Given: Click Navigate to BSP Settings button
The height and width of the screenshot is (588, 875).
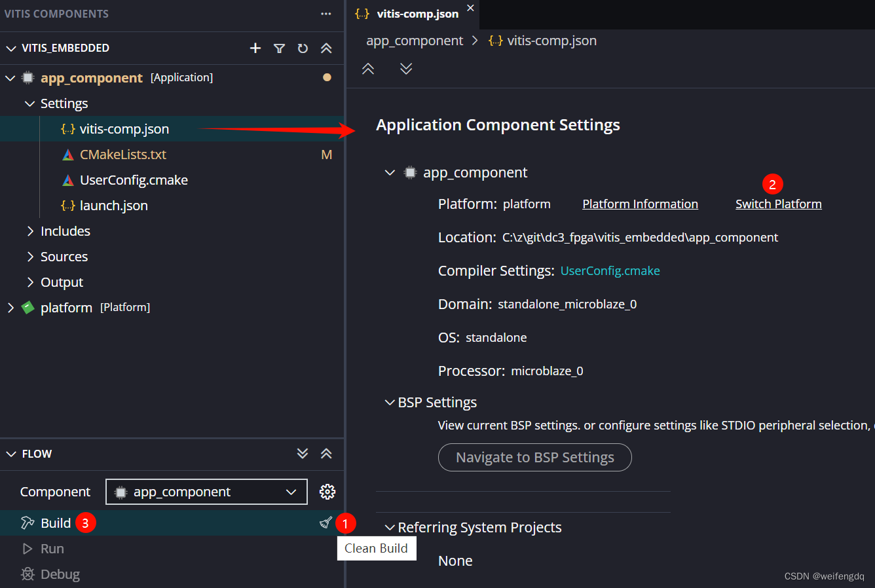Looking at the screenshot, I should pyautogui.click(x=534, y=457).
